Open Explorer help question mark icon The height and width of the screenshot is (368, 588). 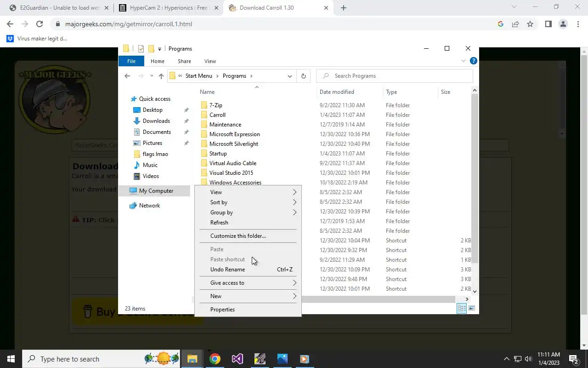pos(474,61)
